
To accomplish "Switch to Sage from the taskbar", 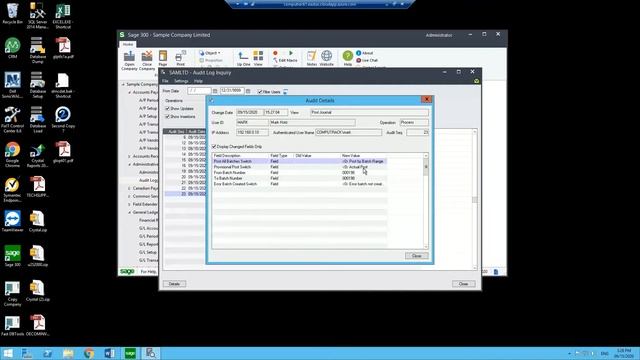I will click(x=130, y=353).
